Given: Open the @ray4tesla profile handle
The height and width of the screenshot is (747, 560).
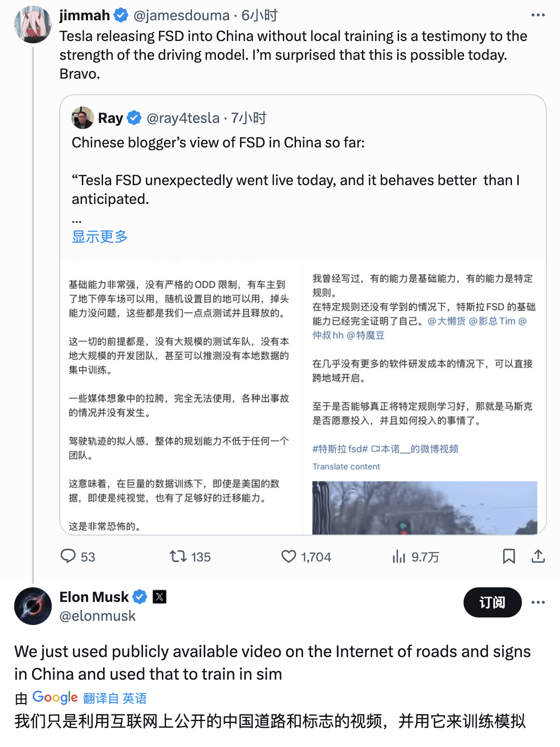Looking at the screenshot, I should 183,118.
